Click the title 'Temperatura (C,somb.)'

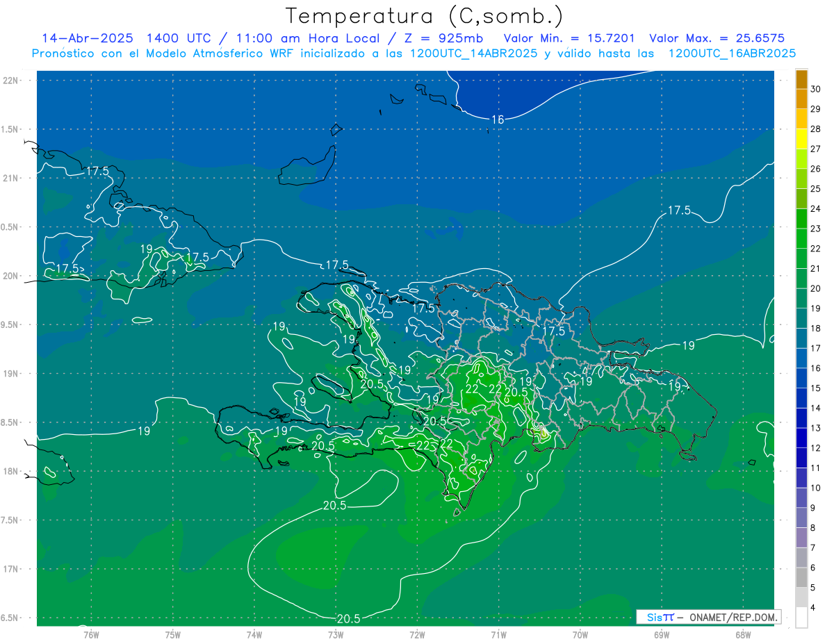424,16
